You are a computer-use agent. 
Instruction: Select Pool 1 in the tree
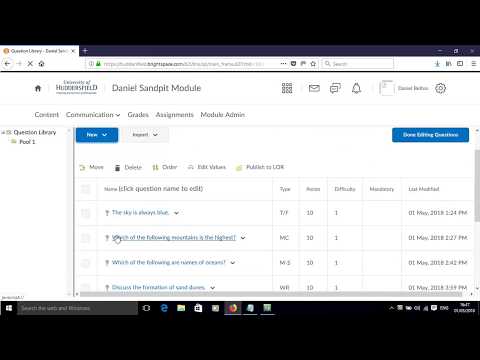click(27, 142)
